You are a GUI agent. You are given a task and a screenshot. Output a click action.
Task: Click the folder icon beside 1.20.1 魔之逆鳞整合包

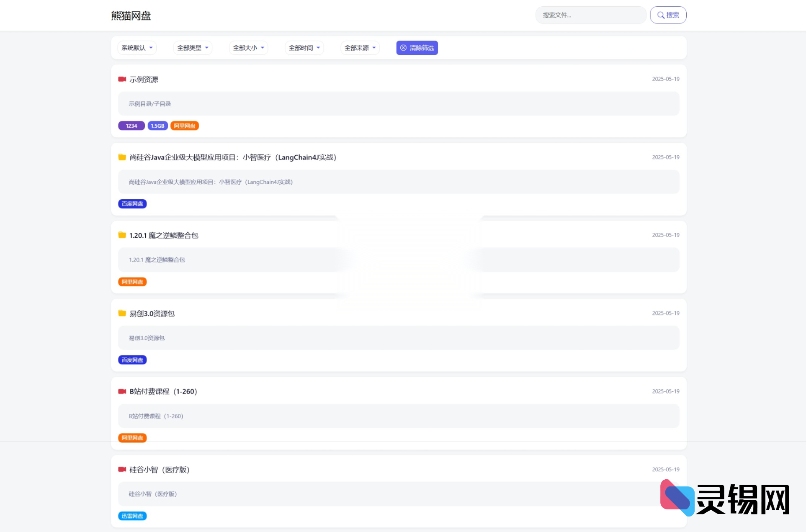[121, 235]
